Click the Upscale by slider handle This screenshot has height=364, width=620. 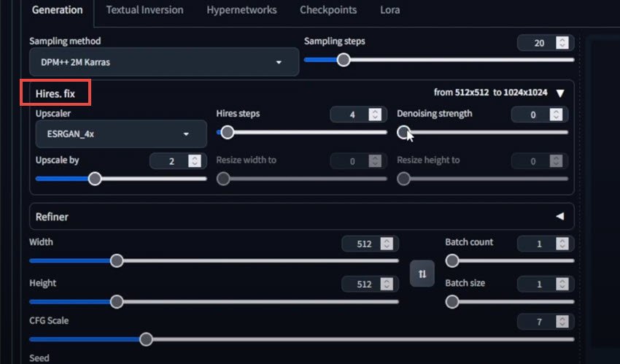(95, 179)
